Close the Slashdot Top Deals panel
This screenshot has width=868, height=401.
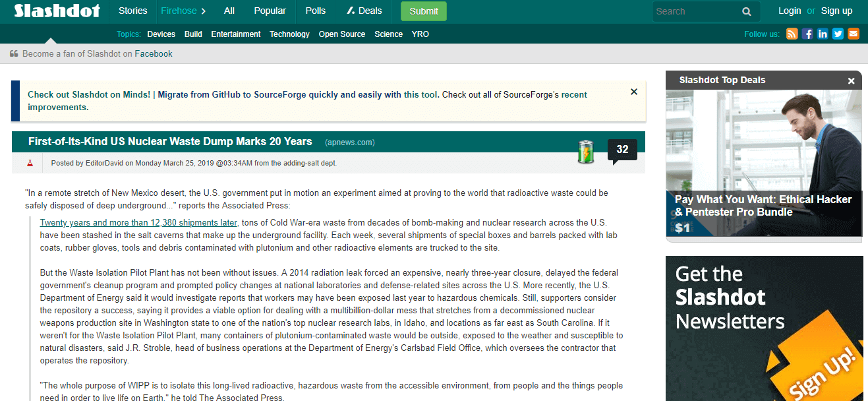point(851,80)
